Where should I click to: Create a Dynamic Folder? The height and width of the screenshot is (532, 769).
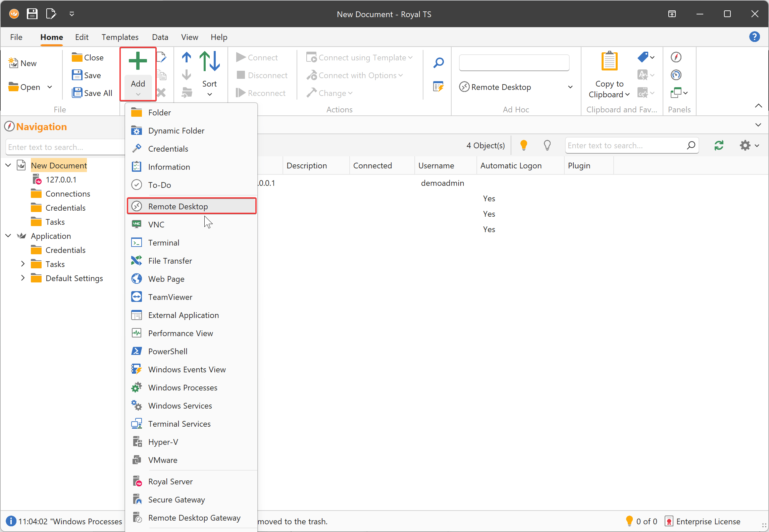click(x=176, y=130)
